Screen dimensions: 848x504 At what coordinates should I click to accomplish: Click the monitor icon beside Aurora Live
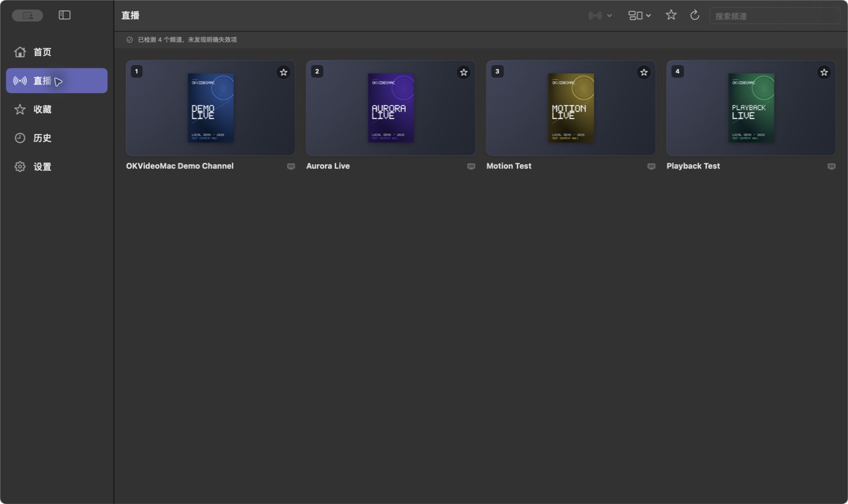(x=471, y=167)
